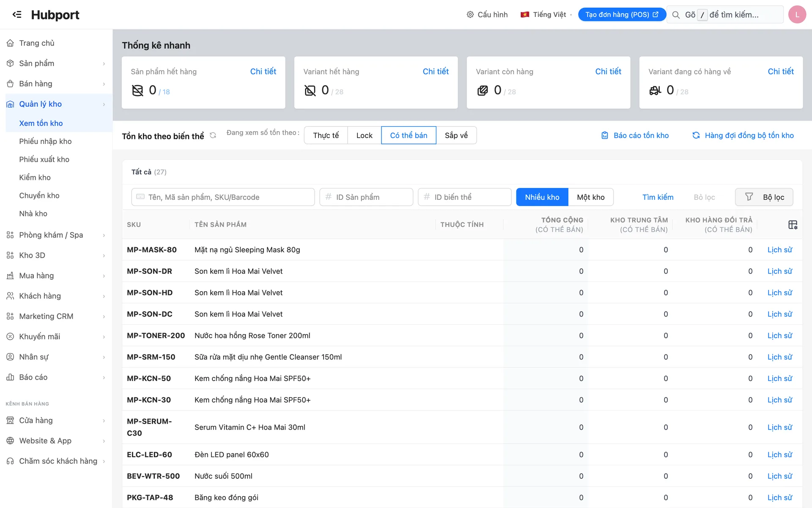
Task: Click the search magnifier icon in top bar
Action: (676, 15)
